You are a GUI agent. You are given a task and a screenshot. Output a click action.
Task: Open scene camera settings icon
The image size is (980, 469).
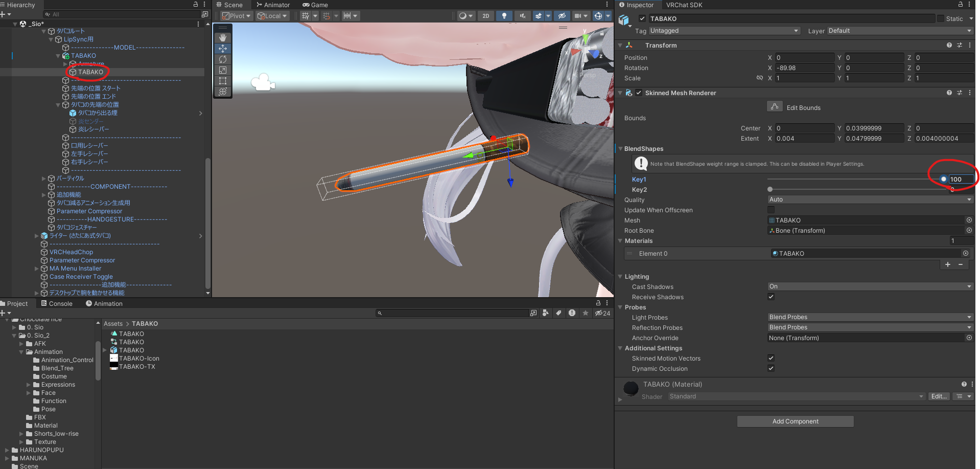[578, 16]
